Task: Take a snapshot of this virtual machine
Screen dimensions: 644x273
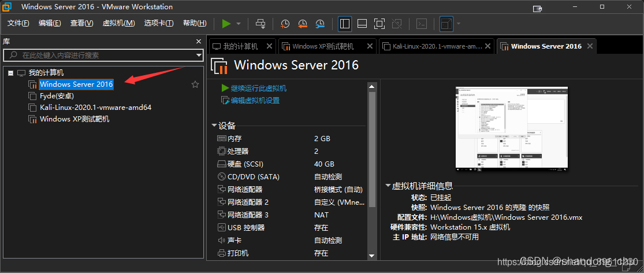Action: tap(285, 24)
